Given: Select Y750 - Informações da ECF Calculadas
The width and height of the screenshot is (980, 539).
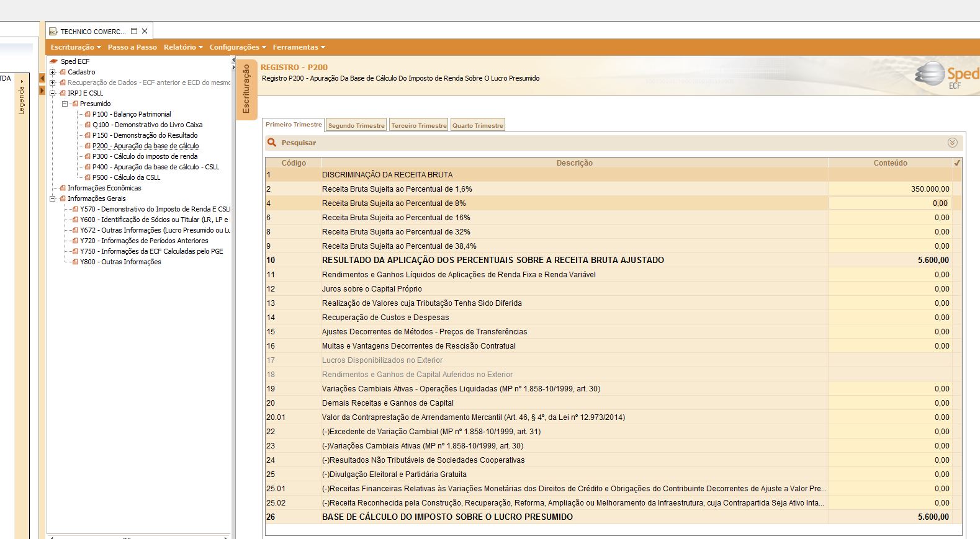Looking at the screenshot, I should (151, 251).
